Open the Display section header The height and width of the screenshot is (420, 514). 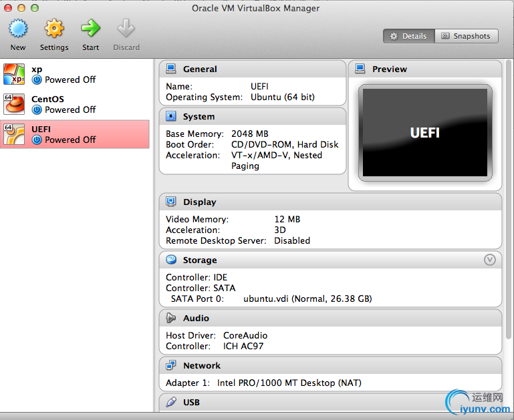(x=330, y=202)
